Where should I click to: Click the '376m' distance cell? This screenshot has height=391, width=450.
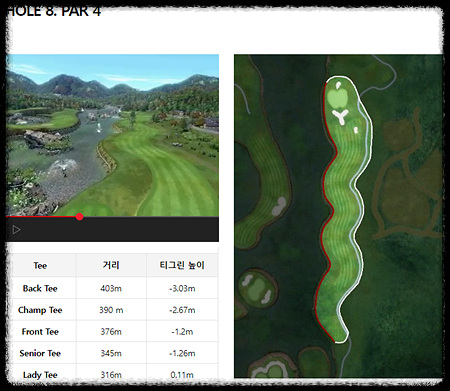111,332
